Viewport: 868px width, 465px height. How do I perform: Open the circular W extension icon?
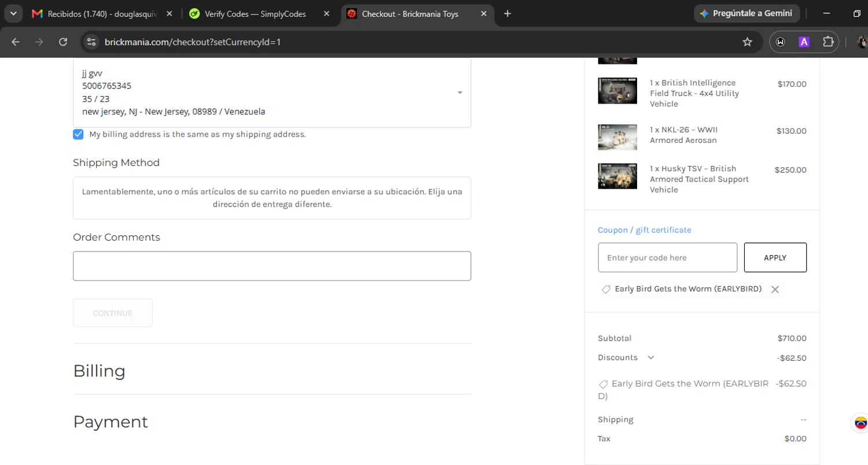pyautogui.click(x=781, y=42)
